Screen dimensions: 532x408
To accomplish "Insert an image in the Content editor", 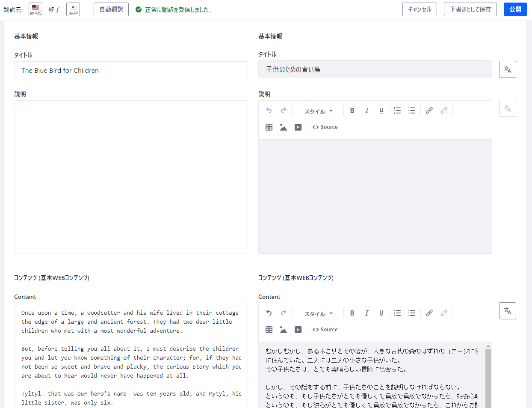I will (284, 330).
